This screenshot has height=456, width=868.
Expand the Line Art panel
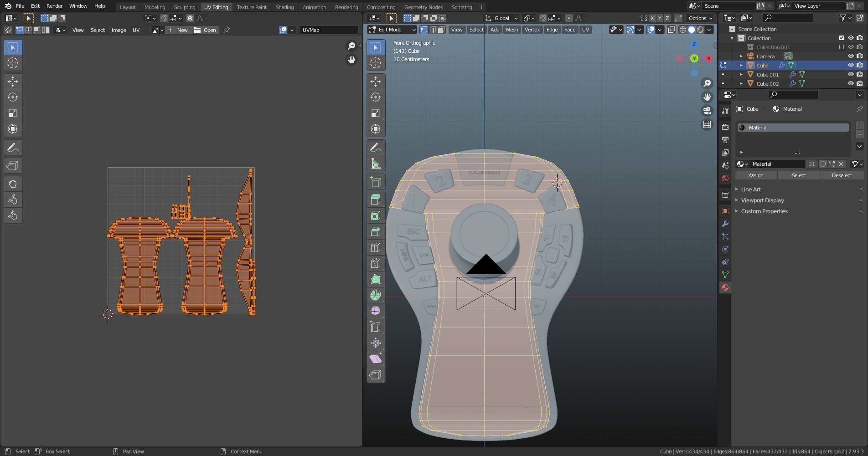[750, 190]
